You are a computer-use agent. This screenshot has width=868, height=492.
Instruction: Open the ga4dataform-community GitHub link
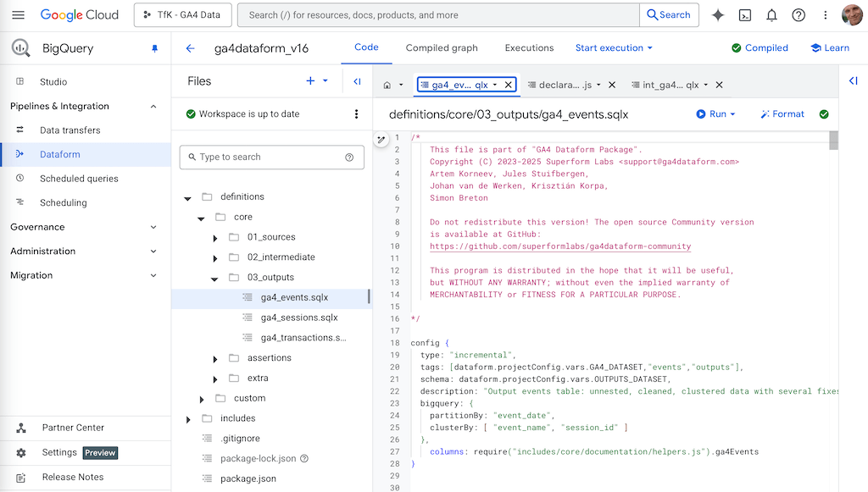(x=560, y=246)
